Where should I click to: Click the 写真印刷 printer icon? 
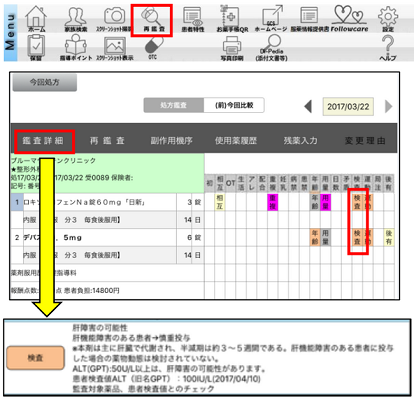point(232,49)
